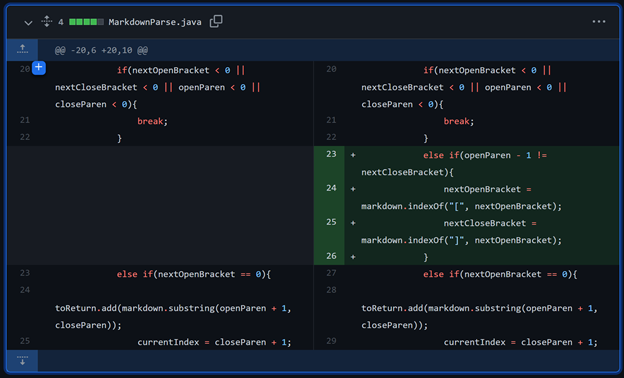Click the added line 'else if(openParen - 1 !='

point(485,155)
